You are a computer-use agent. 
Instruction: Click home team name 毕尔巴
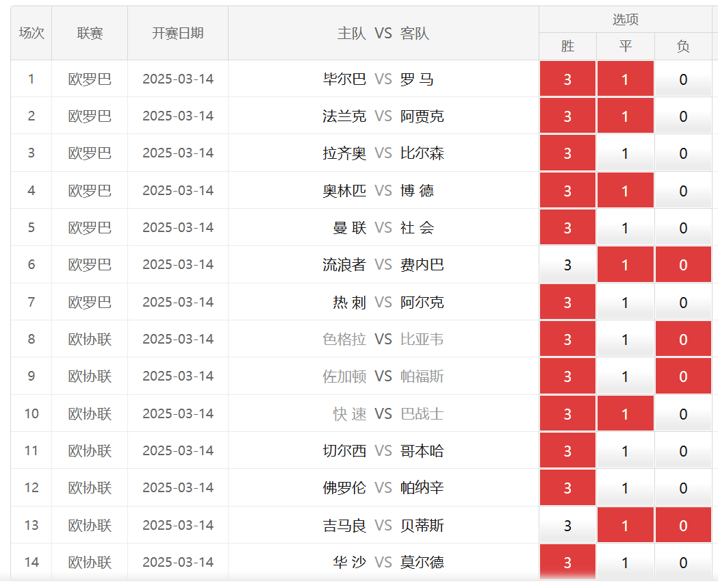pyautogui.click(x=344, y=79)
